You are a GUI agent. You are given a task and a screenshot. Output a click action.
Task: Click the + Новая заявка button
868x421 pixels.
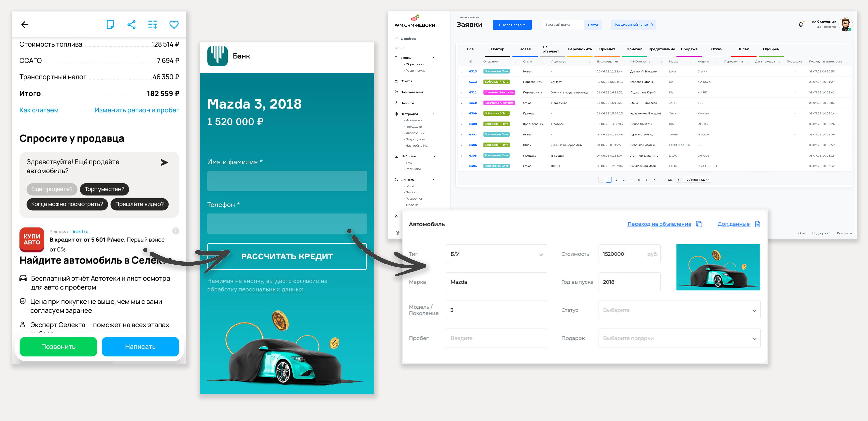coord(511,25)
